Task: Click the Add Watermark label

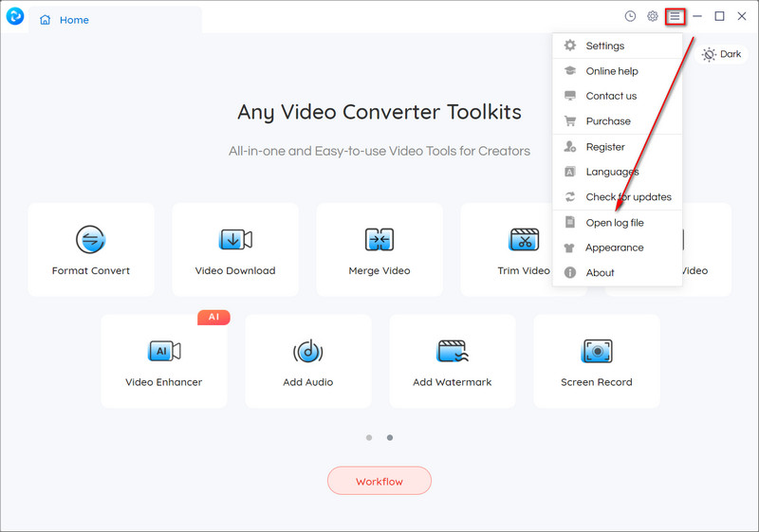Action: coord(453,382)
